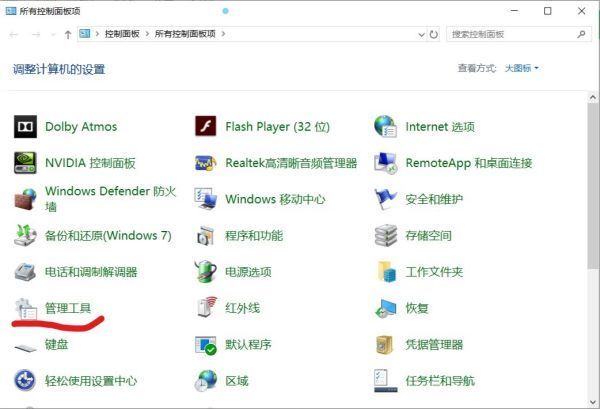Click the 程序和功能 icon
Screen dimensions: 600x409
pyautogui.click(x=205, y=236)
